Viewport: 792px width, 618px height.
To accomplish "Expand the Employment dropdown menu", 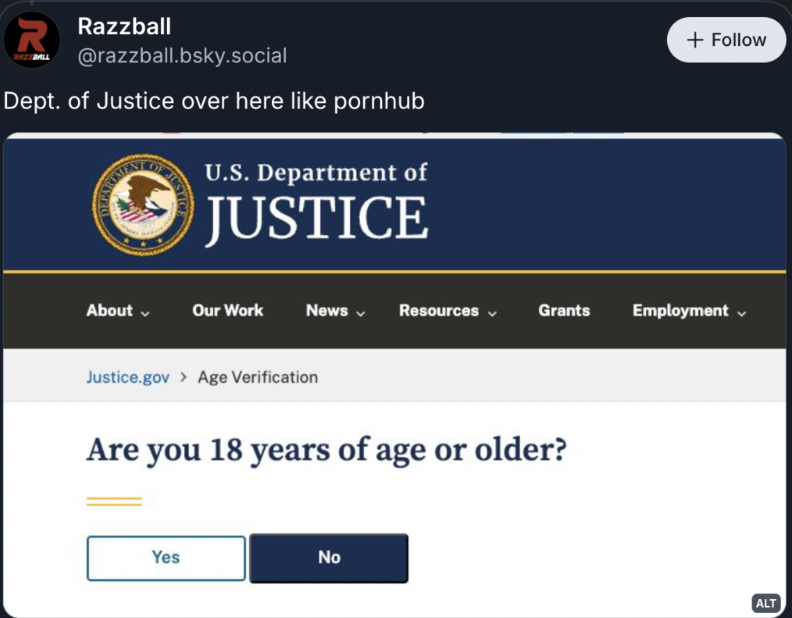I will (689, 311).
